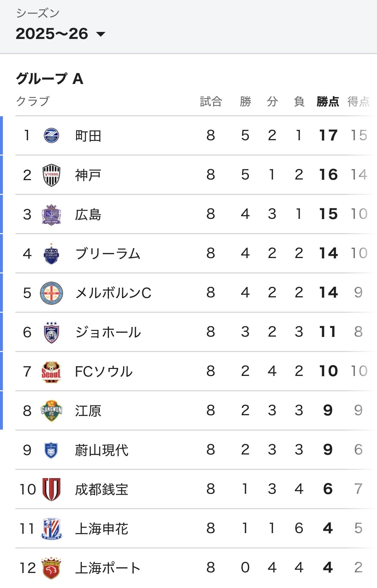The image size is (377, 588).
Task: Click the Melbourne City crest icon
Action: pos(51,293)
